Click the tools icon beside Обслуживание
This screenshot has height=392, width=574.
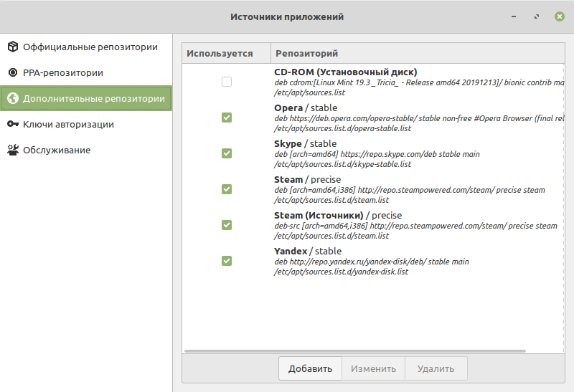13,150
